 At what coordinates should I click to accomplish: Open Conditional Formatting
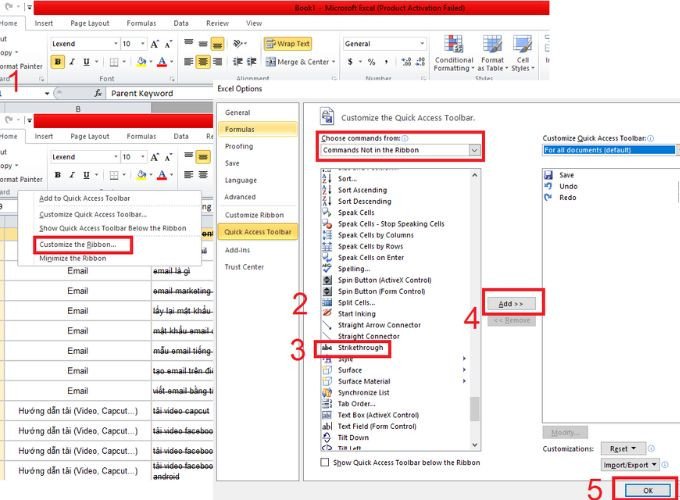(454, 53)
